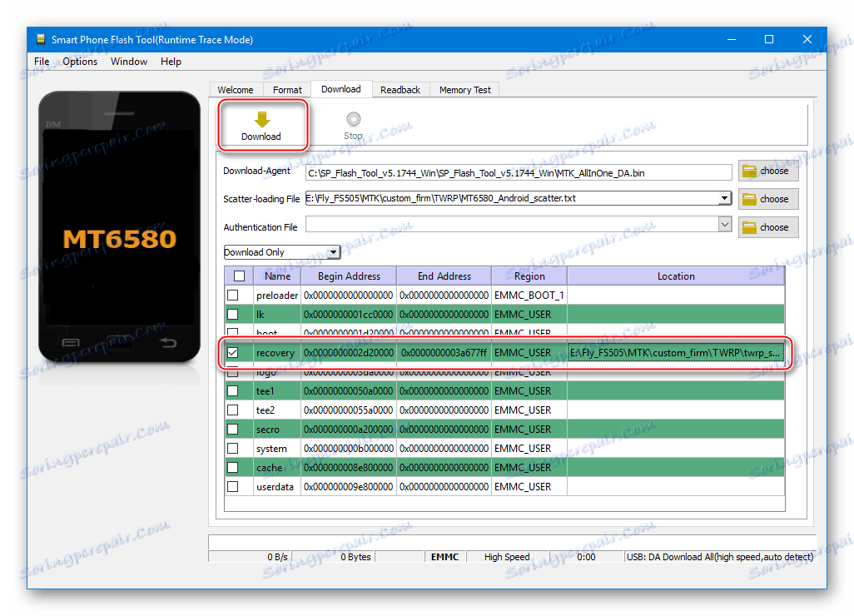The image size is (854, 616).
Task: Click recovery begin address 0x0000000002d20000
Action: pyautogui.click(x=349, y=352)
